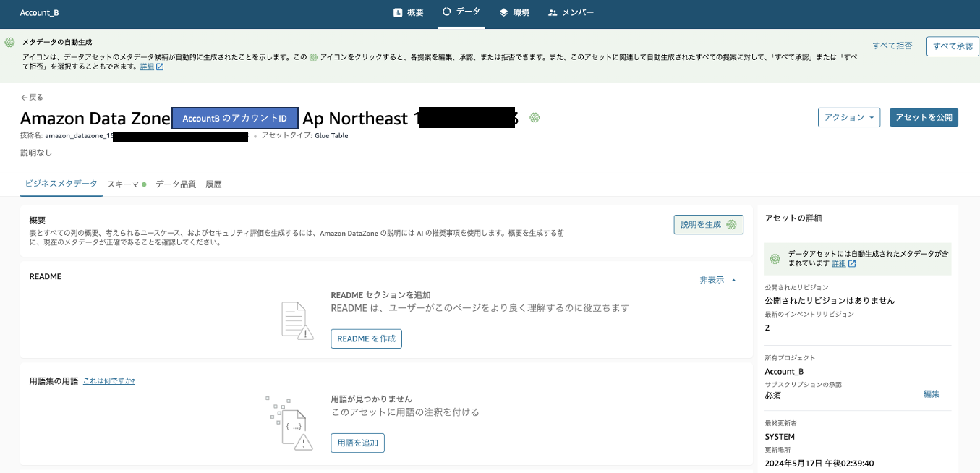Image resolution: width=980 pixels, height=473 pixels.
Task: Click the 環境 layers icon in top navigation
Action: (503, 12)
